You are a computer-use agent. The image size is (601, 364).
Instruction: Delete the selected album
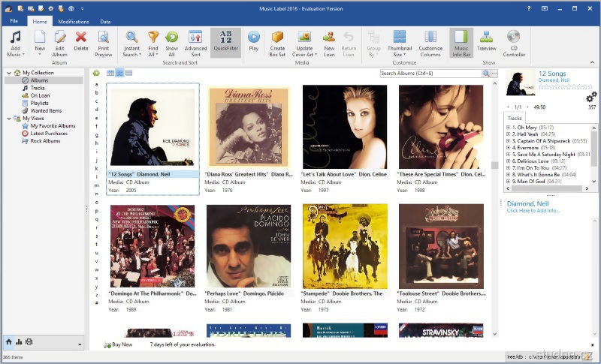pyautogui.click(x=81, y=41)
